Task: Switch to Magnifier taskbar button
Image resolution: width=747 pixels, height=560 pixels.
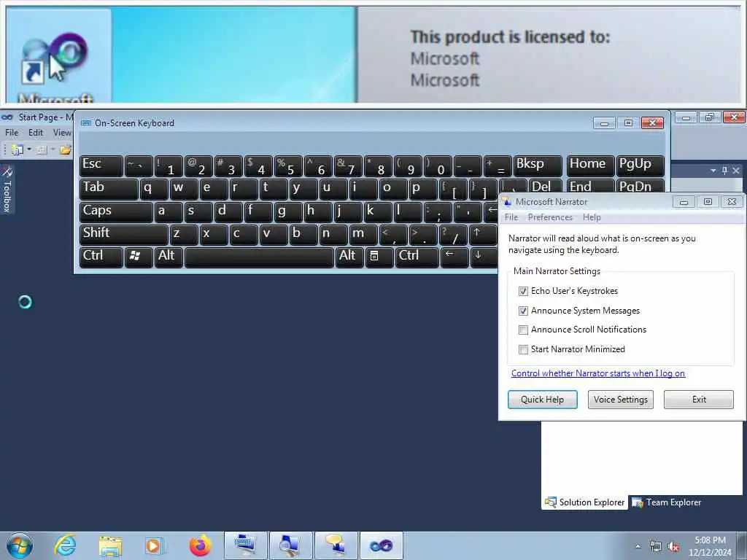Action: [290, 545]
